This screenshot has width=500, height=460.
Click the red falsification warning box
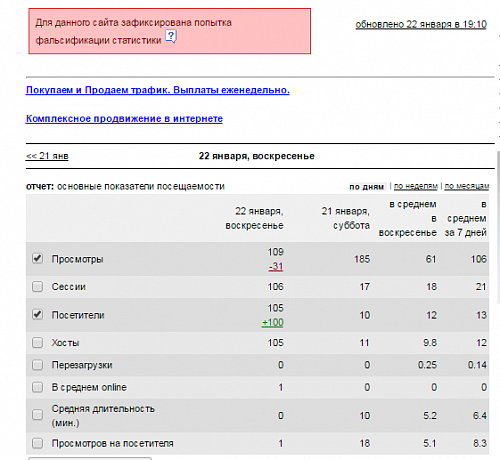pyautogui.click(x=170, y=31)
